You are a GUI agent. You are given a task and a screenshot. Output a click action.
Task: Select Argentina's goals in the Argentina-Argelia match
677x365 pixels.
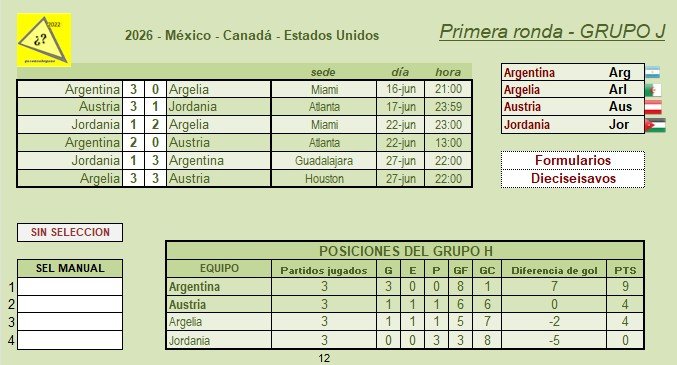click(x=133, y=89)
